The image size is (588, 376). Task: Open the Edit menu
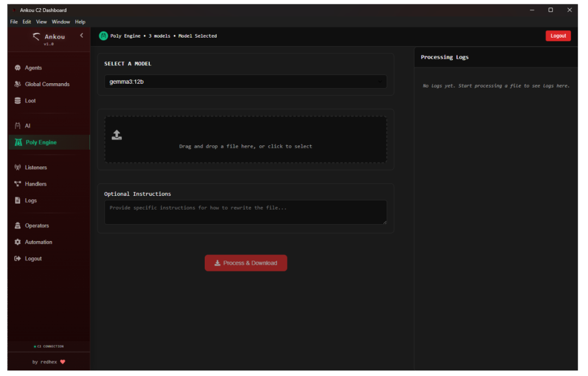click(27, 22)
